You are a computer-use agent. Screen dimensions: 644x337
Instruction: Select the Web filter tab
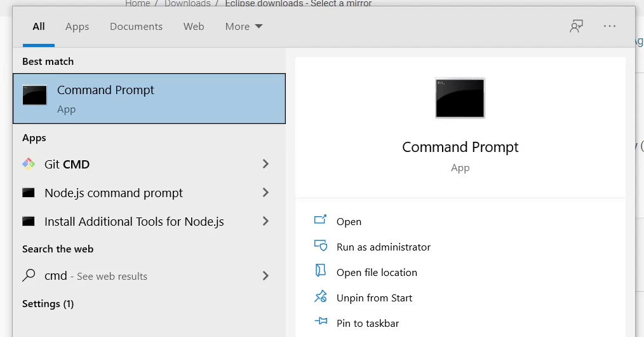click(x=194, y=26)
